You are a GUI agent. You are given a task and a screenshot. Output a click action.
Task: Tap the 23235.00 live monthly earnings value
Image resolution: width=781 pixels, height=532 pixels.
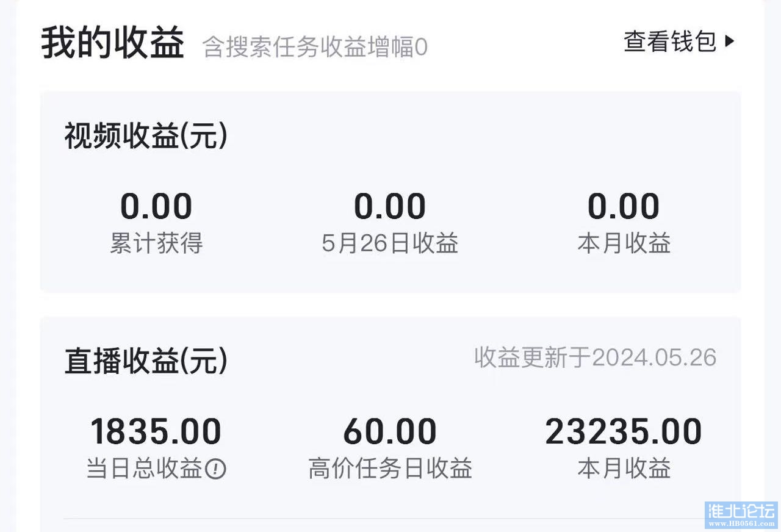[x=624, y=431]
